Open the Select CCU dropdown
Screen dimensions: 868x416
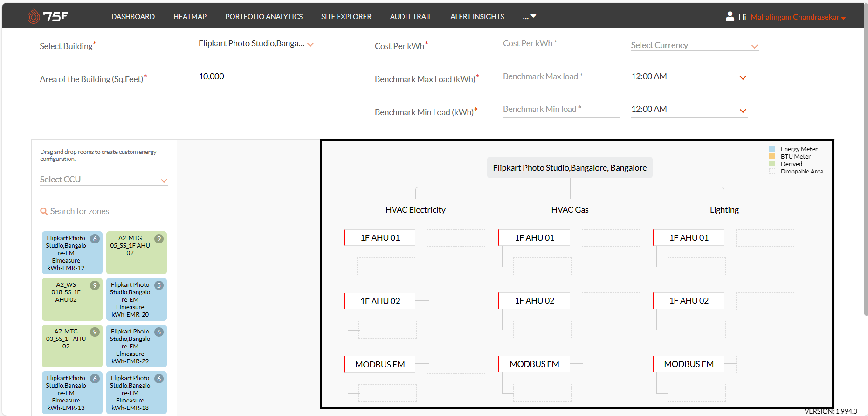104,180
